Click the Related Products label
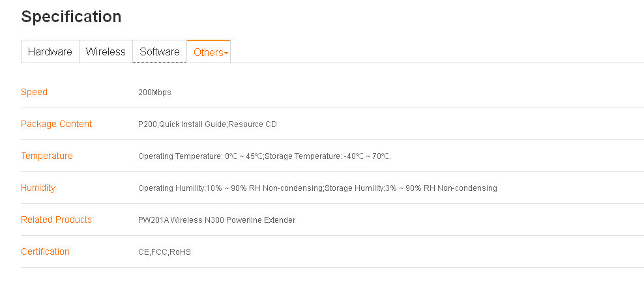The image size is (644, 286). pyautogui.click(x=56, y=220)
